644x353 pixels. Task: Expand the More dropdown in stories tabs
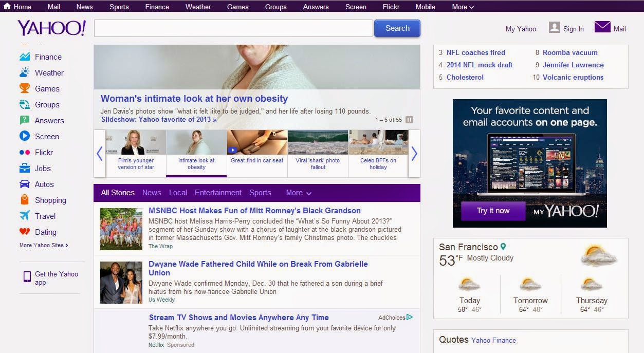tap(299, 193)
